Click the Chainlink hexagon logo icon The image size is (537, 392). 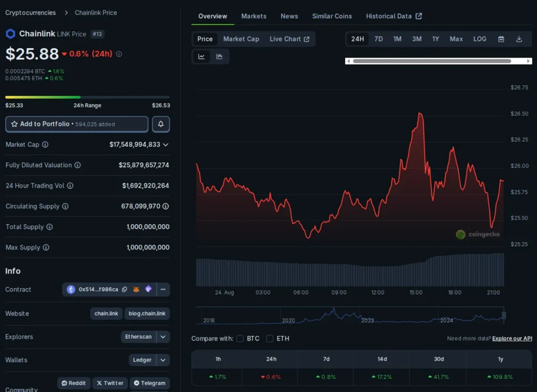[10, 34]
